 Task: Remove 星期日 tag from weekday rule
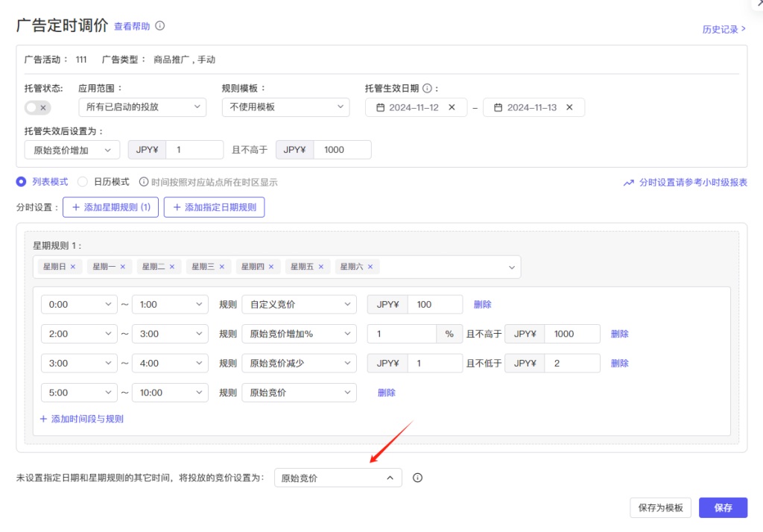tap(73, 267)
